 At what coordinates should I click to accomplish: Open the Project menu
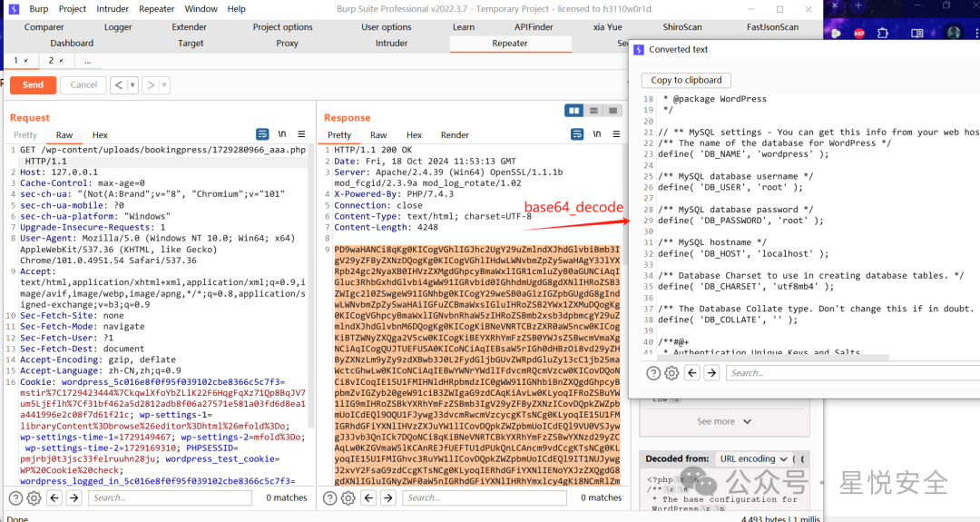point(73,9)
